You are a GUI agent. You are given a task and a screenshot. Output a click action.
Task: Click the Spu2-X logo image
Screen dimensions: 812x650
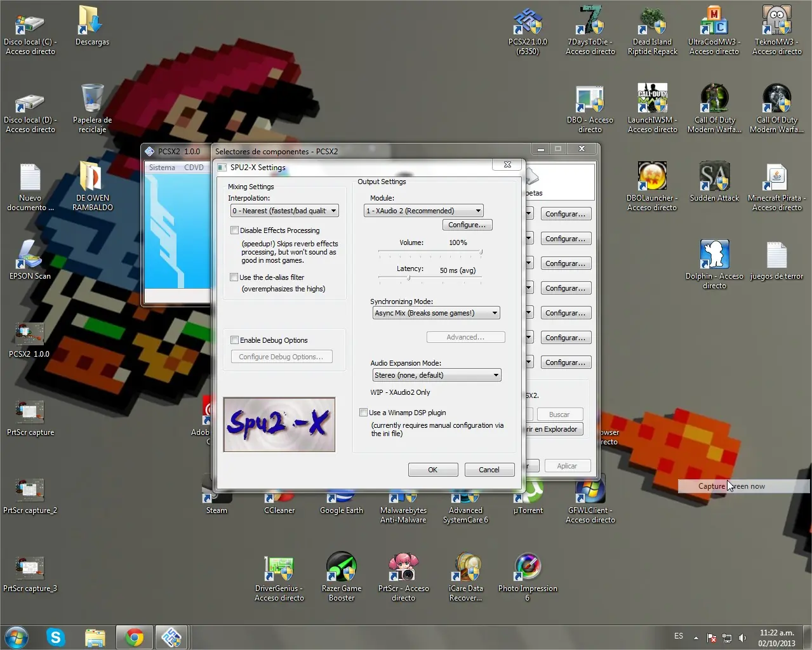[x=279, y=425]
